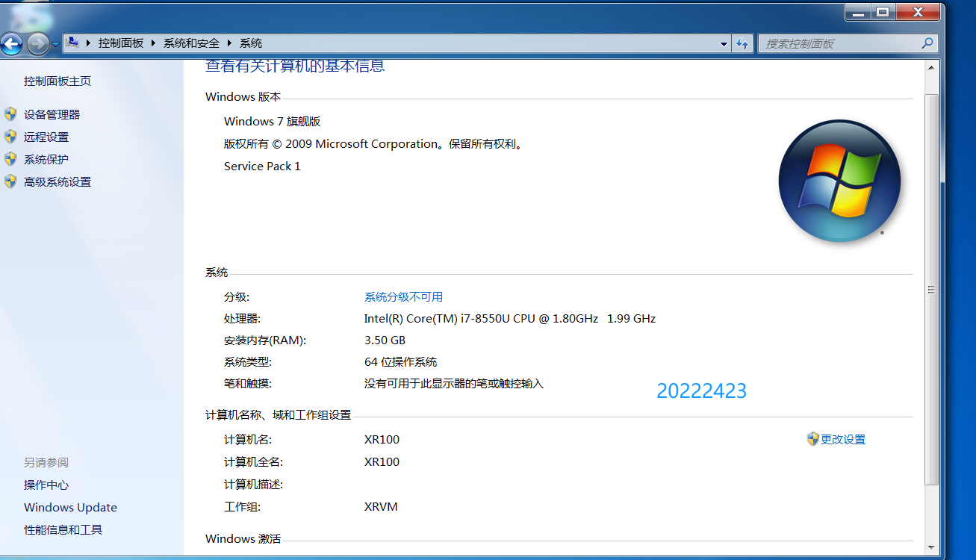This screenshot has width=976, height=560.
Task: Click the 更改设置 link
Action: click(x=842, y=440)
